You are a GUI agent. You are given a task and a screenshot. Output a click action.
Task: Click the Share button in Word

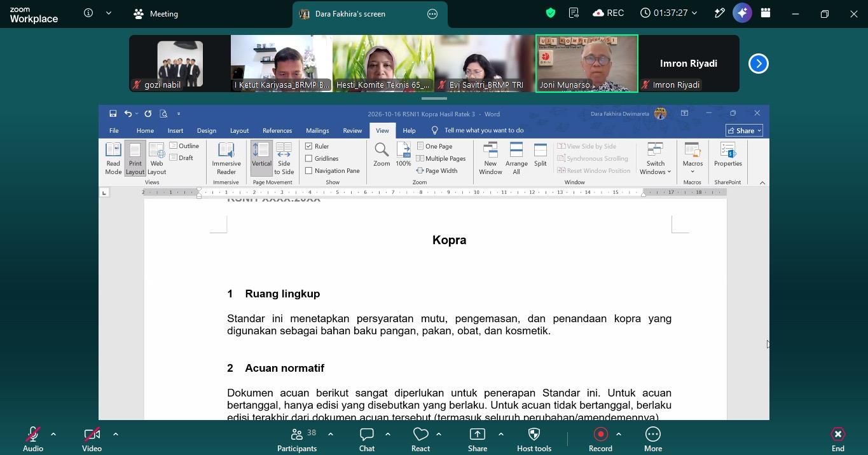tap(745, 130)
